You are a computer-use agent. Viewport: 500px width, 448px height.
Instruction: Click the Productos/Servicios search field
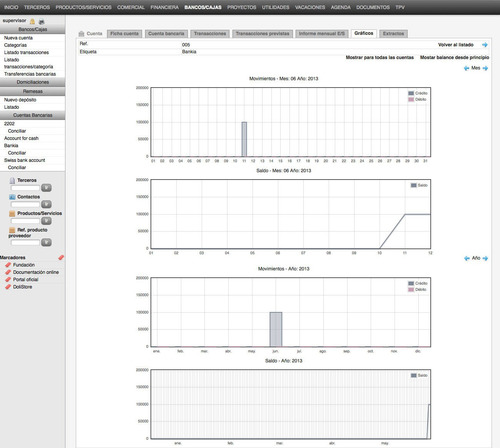click(25, 221)
